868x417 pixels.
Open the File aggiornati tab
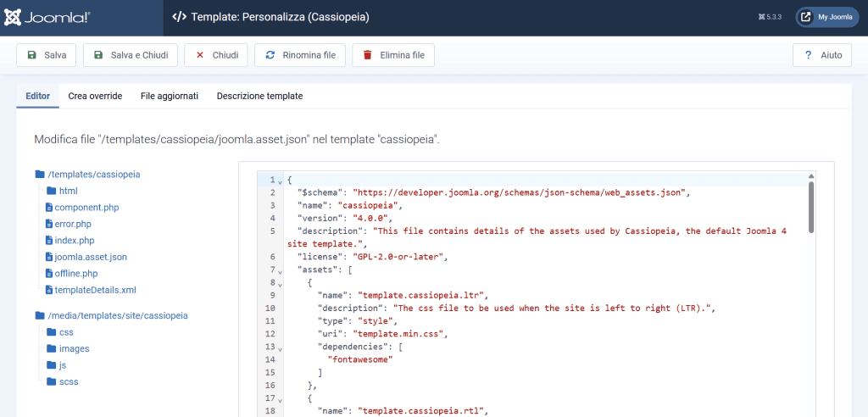point(170,97)
